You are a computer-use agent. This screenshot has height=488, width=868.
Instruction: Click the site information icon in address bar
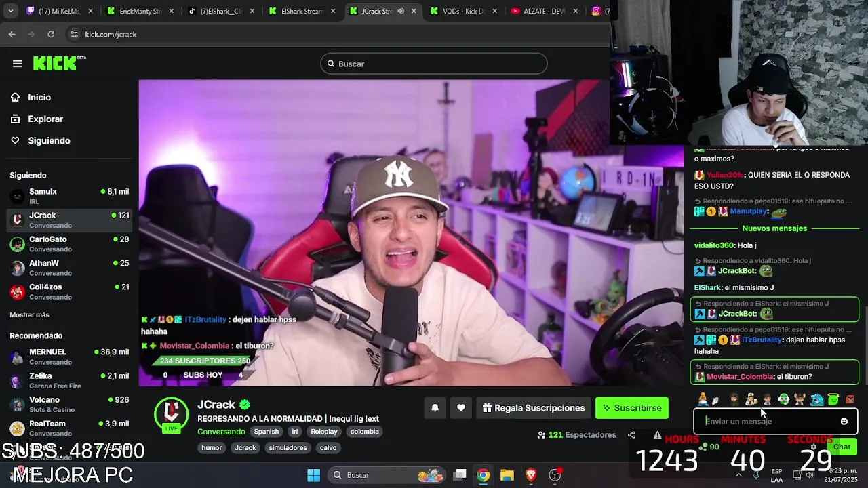tap(74, 34)
